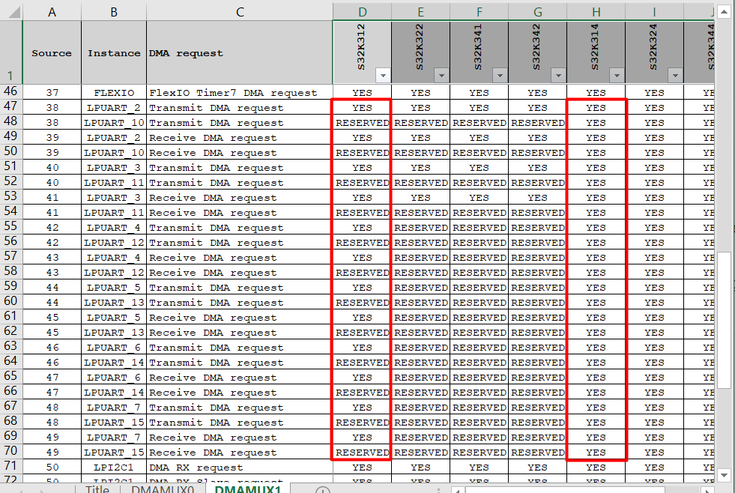Add a new sheet with plus button
This screenshot has height=493, width=735.
coord(322,490)
